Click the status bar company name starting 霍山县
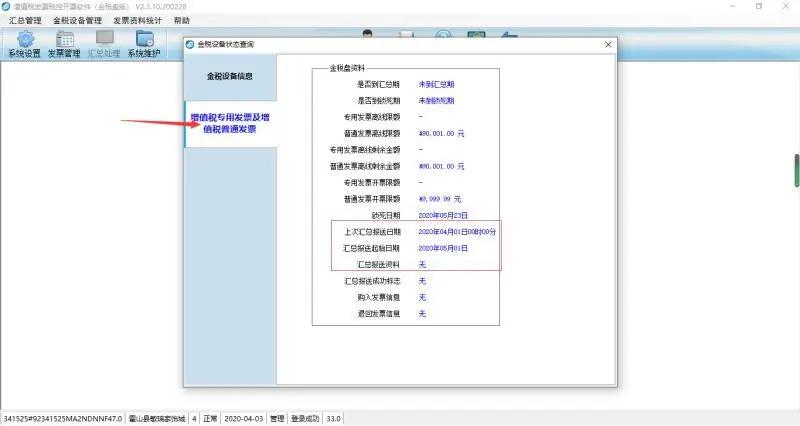 click(x=157, y=418)
